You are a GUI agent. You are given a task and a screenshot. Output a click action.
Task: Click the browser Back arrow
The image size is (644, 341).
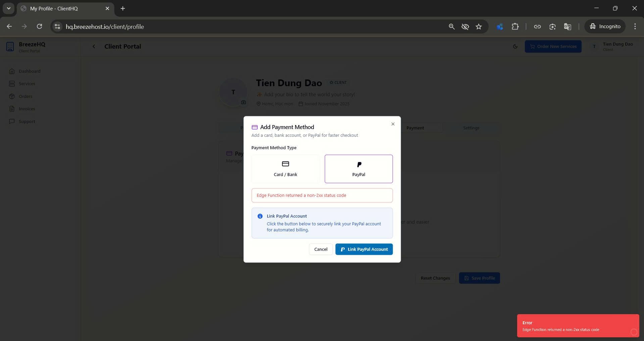click(9, 26)
